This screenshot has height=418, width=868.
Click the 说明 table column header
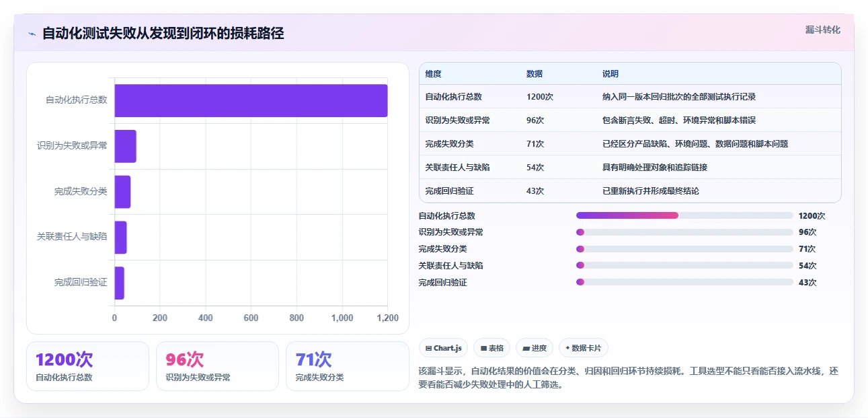coord(610,74)
